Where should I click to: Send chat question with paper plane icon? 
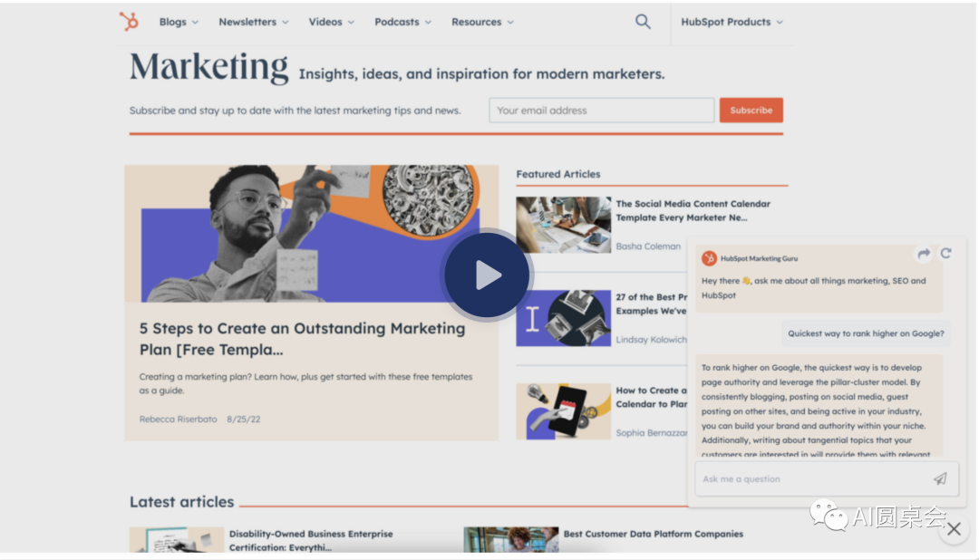point(940,478)
